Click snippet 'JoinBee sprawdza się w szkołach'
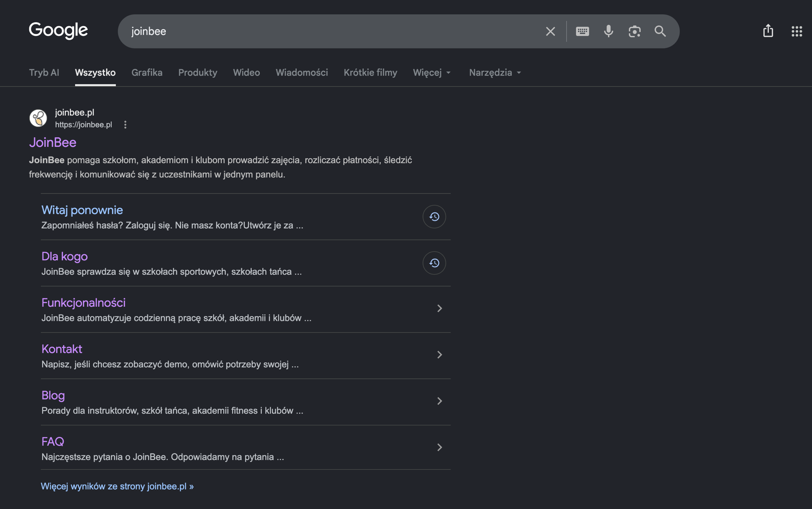Screen dimensions: 812x509 [171, 272]
